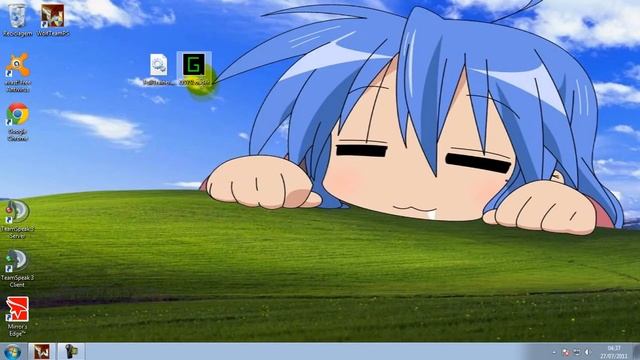Select the TeamSpeak 3 Server shortcut
The width and height of the screenshot is (640, 360).
click(17, 218)
